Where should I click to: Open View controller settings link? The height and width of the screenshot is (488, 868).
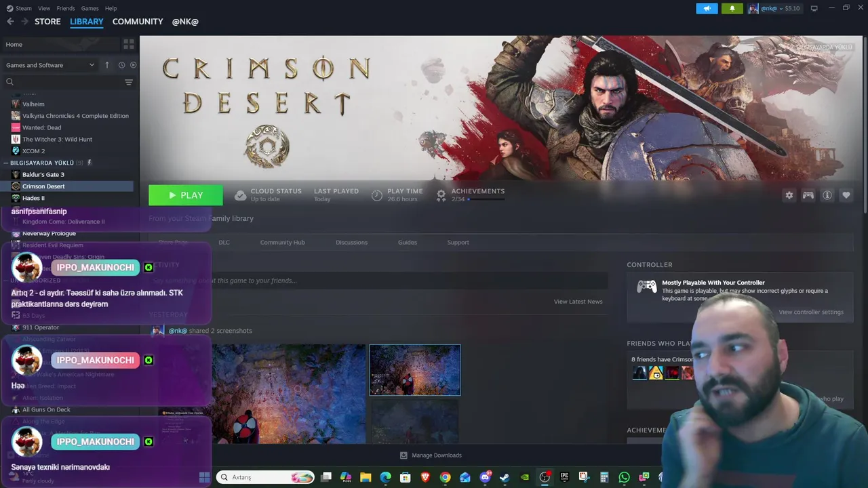tap(811, 312)
